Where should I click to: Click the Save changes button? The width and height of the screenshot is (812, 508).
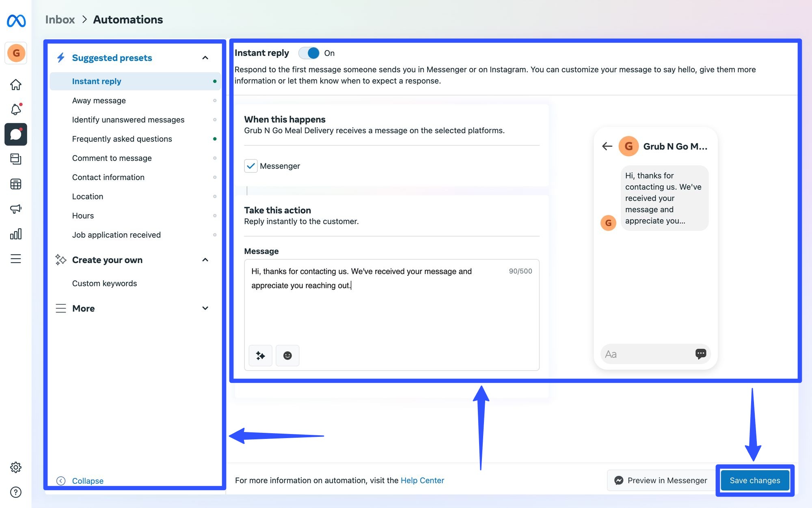[x=754, y=480]
